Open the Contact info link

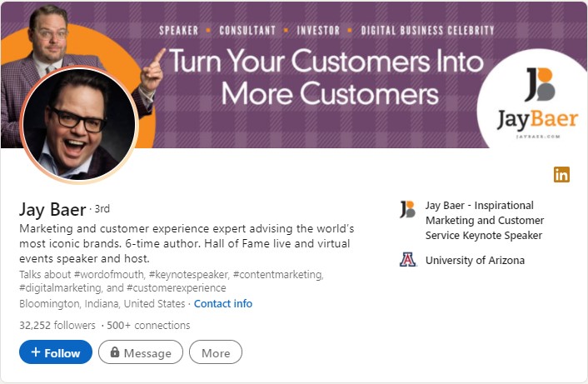223,303
